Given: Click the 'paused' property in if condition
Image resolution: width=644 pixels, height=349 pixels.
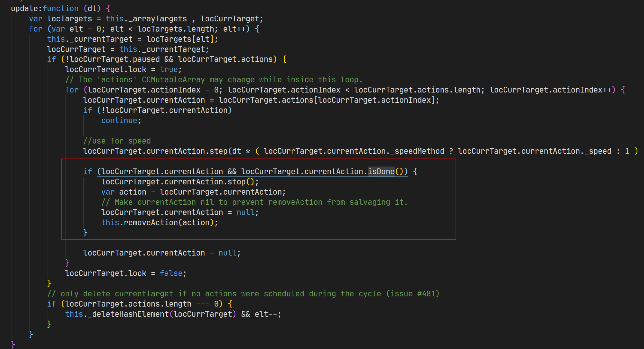Looking at the screenshot, I should pyautogui.click(x=146, y=59).
